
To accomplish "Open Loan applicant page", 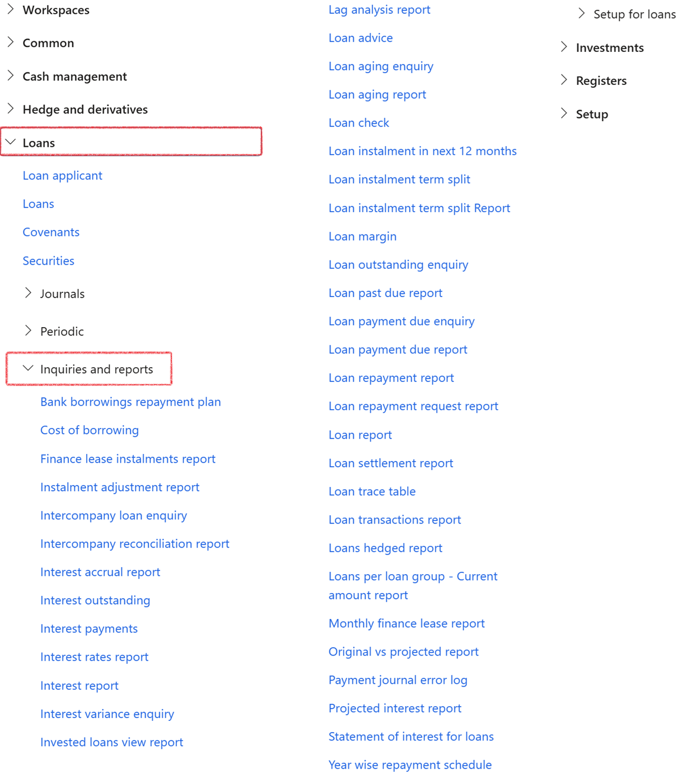I will click(x=62, y=176).
